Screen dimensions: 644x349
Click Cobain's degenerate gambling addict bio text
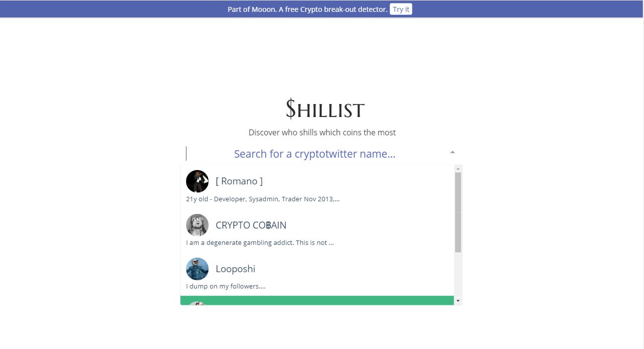(x=260, y=242)
